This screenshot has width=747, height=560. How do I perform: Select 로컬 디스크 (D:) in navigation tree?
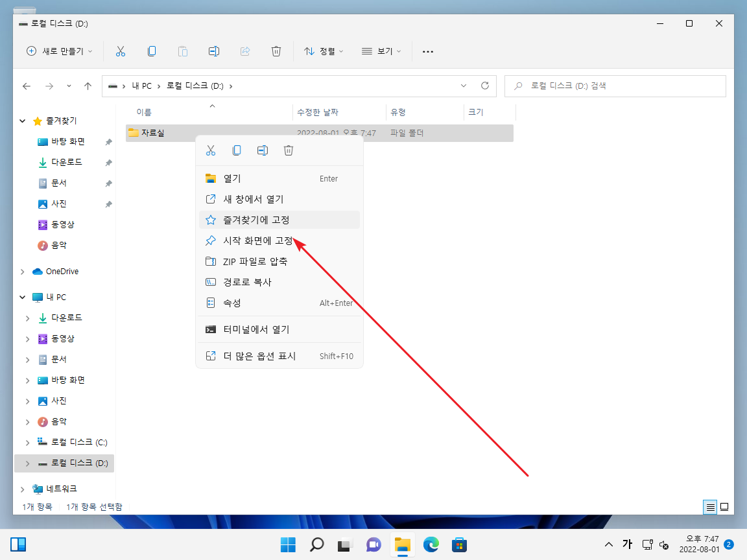[x=64, y=463]
